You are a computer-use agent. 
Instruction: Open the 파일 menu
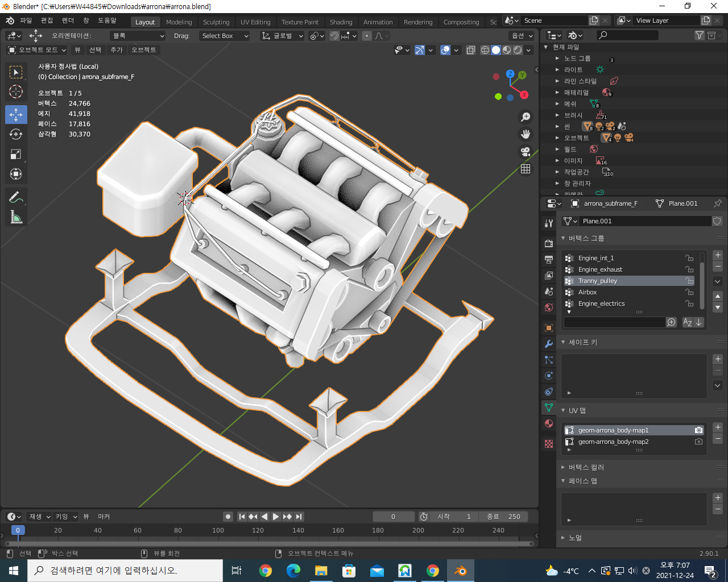(x=26, y=20)
